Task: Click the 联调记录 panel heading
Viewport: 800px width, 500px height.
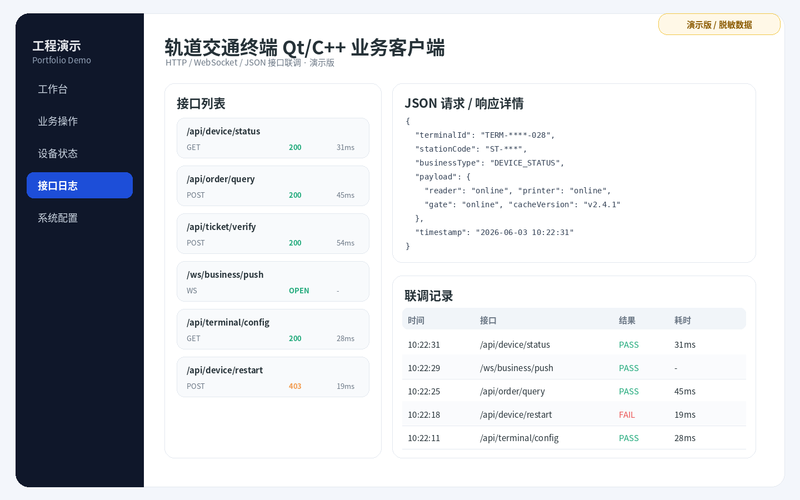Action: [x=429, y=296]
